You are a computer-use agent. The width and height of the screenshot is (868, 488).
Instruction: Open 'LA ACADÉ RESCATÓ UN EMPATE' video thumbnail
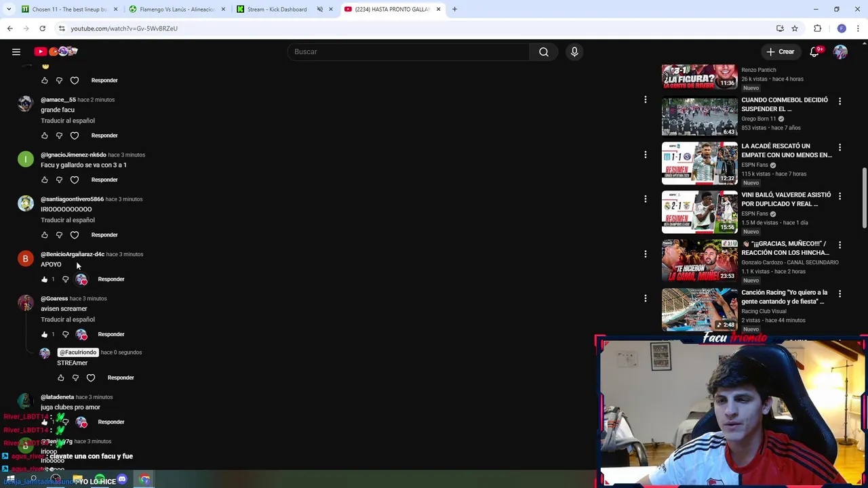[699, 163]
